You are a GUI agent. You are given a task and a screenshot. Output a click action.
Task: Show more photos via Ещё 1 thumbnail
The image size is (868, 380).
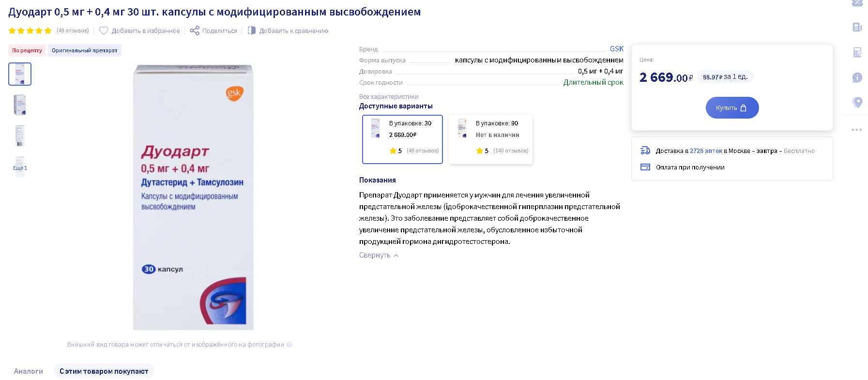20,167
